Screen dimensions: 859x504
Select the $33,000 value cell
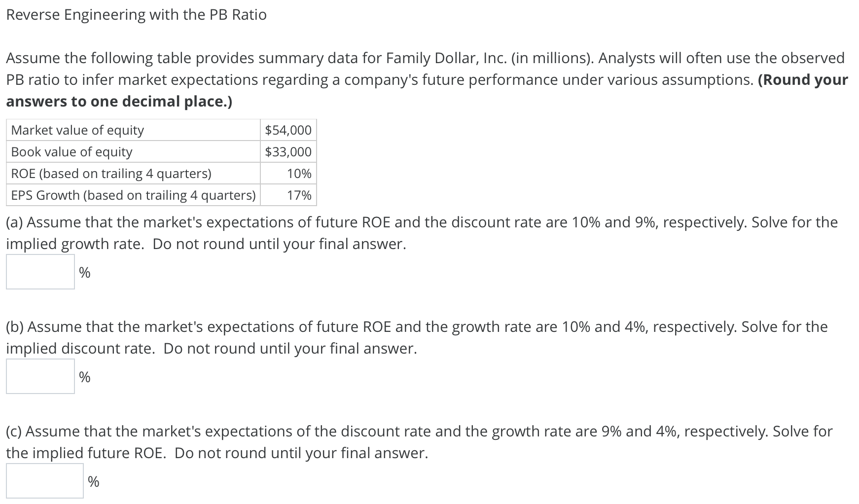tap(287, 152)
